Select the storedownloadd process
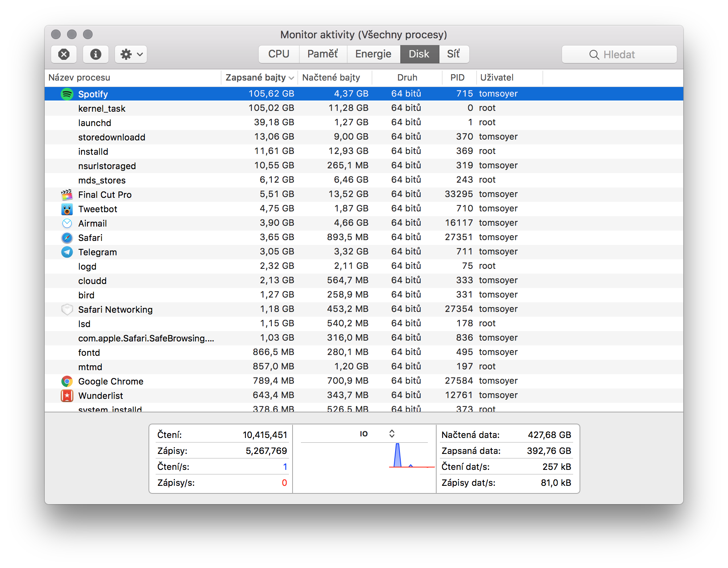Image resolution: width=728 pixels, height=568 pixels. [364, 137]
